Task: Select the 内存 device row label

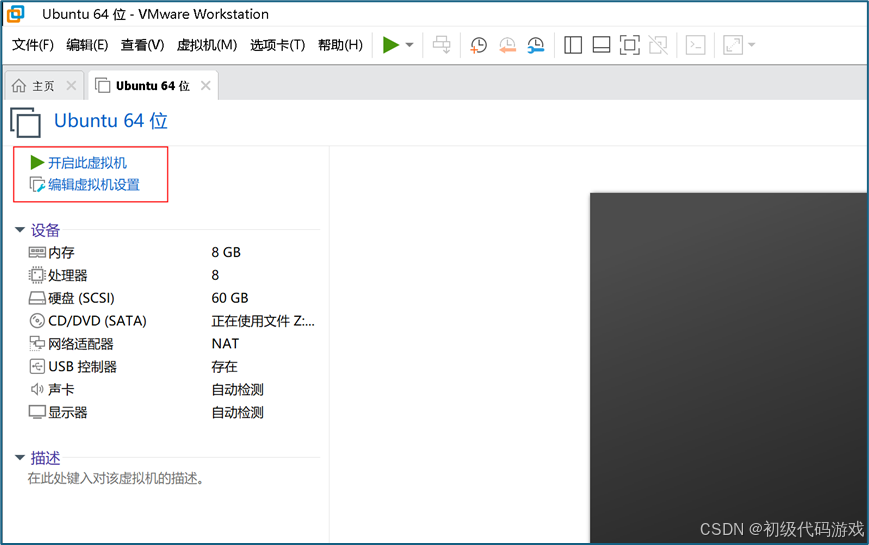Action: [61, 252]
